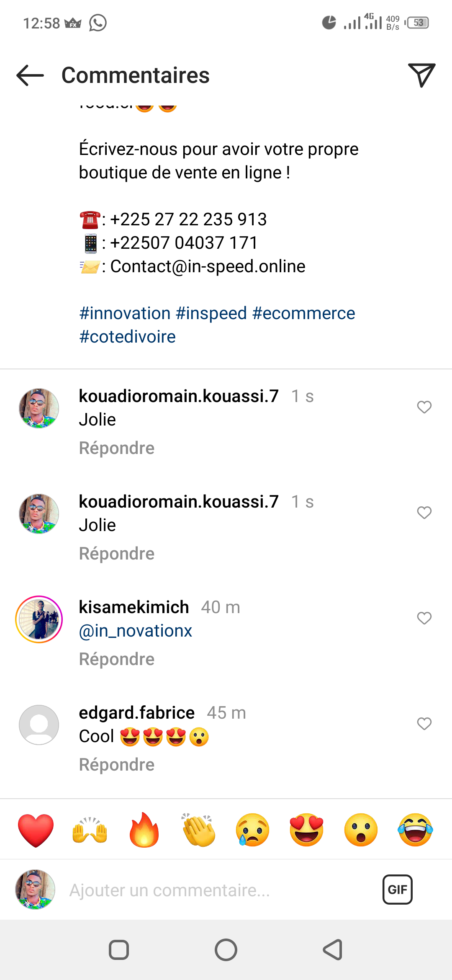Tap the back arrow beside Commentaires
Screen dimensions: 452x980
point(30,76)
